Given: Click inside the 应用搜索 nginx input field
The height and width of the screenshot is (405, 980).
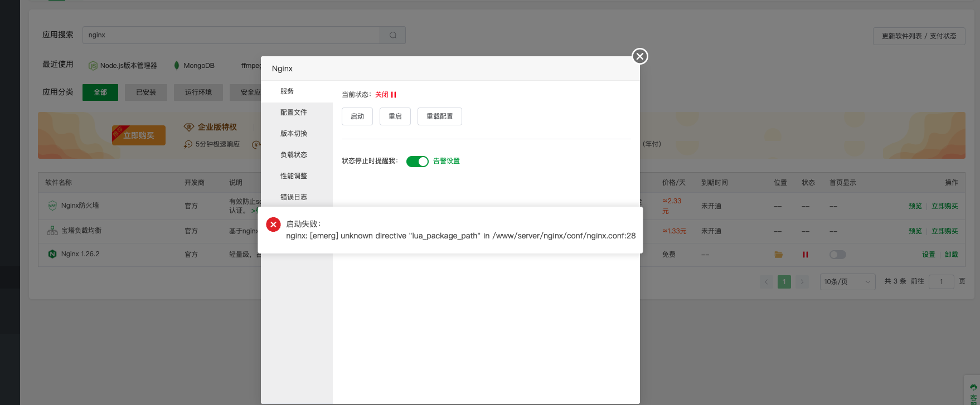Looking at the screenshot, I should coord(231,35).
